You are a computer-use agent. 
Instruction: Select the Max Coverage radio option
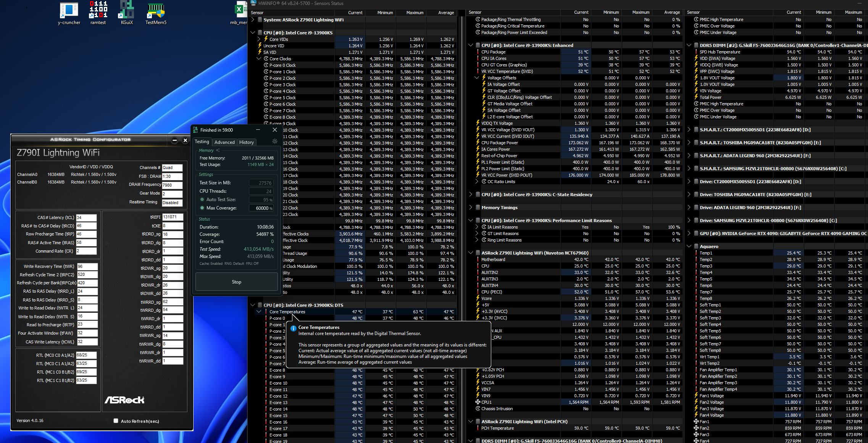[202, 208]
